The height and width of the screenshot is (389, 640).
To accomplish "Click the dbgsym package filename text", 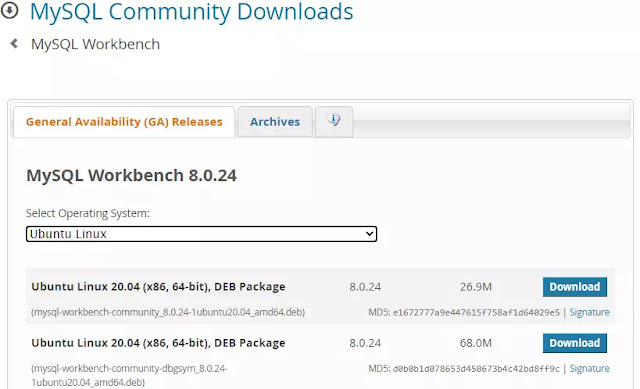I will [129, 375].
